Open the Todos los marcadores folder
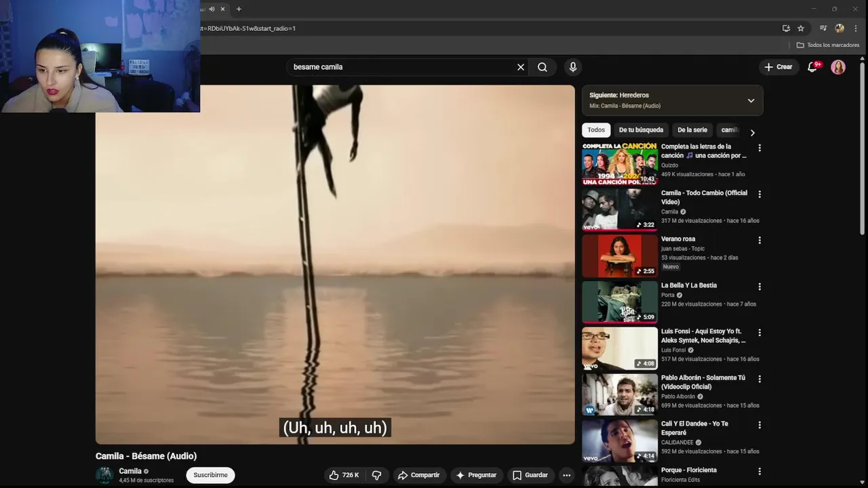The width and height of the screenshot is (868, 488). coord(828,45)
